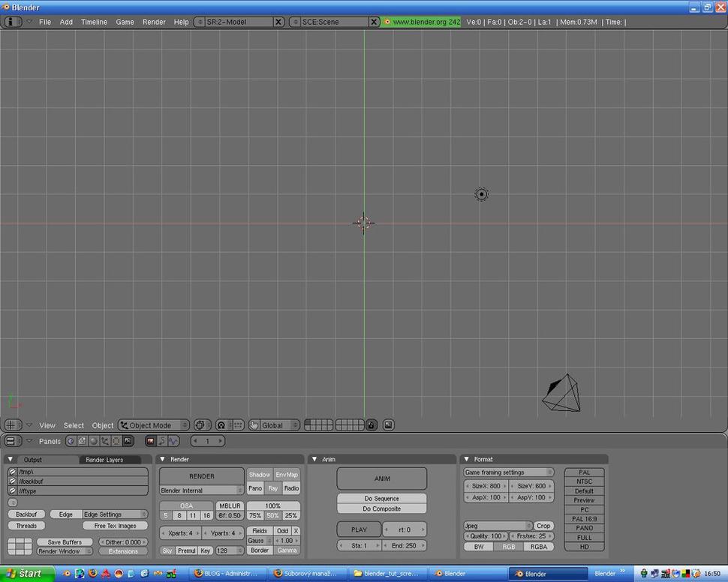
Task: Click the ANIM button
Action: pyautogui.click(x=382, y=478)
